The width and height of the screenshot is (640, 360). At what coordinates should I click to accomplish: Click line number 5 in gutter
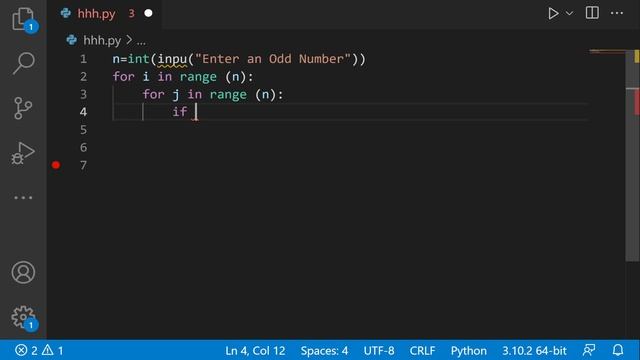coord(83,130)
